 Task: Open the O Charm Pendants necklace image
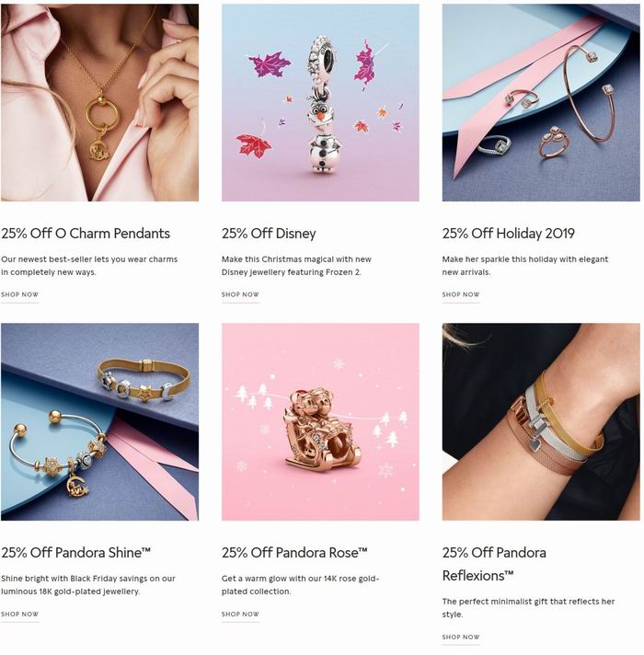pyautogui.click(x=99, y=103)
